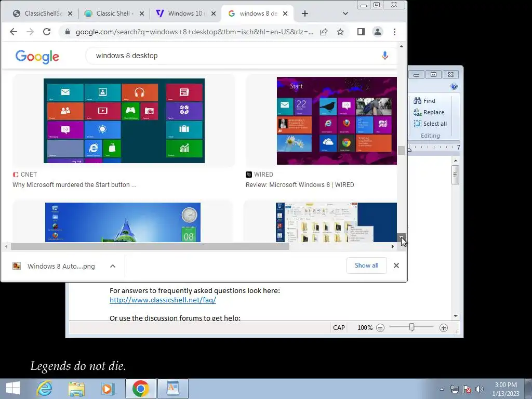
Task: Open the volume speaker tray icon
Action: pyautogui.click(x=480, y=389)
